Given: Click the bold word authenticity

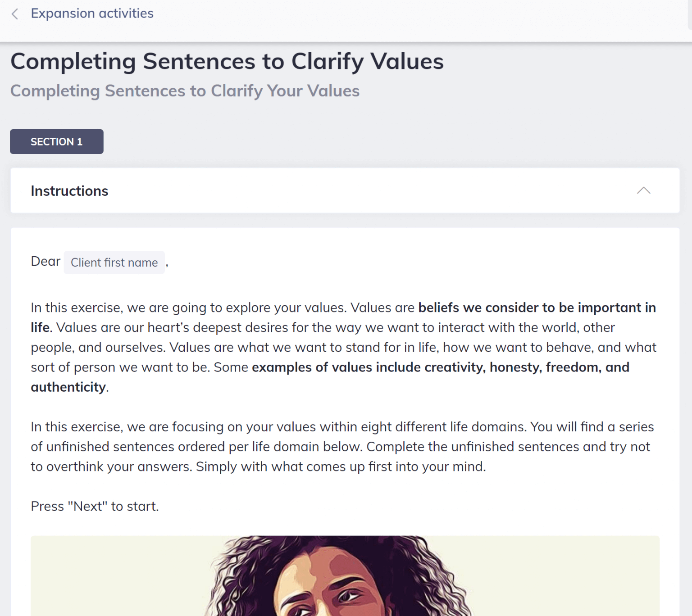Looking at the screenshot, I should (x=68, y=387).
